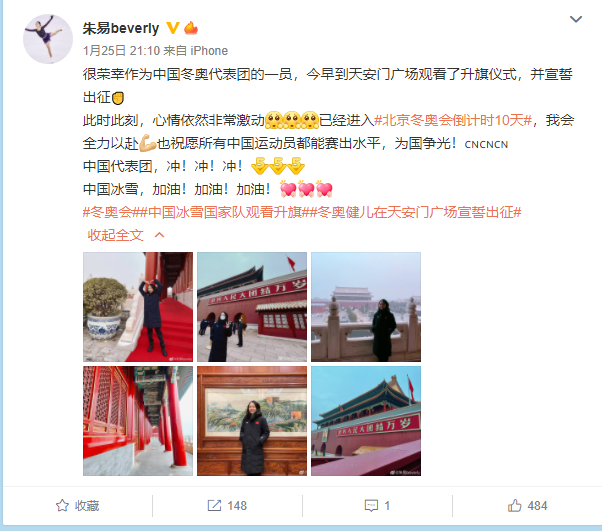The image size is (602, 531).
Task: Open photo of person before landscape painting
Action: pyautogui.click(x=252, y=421)
